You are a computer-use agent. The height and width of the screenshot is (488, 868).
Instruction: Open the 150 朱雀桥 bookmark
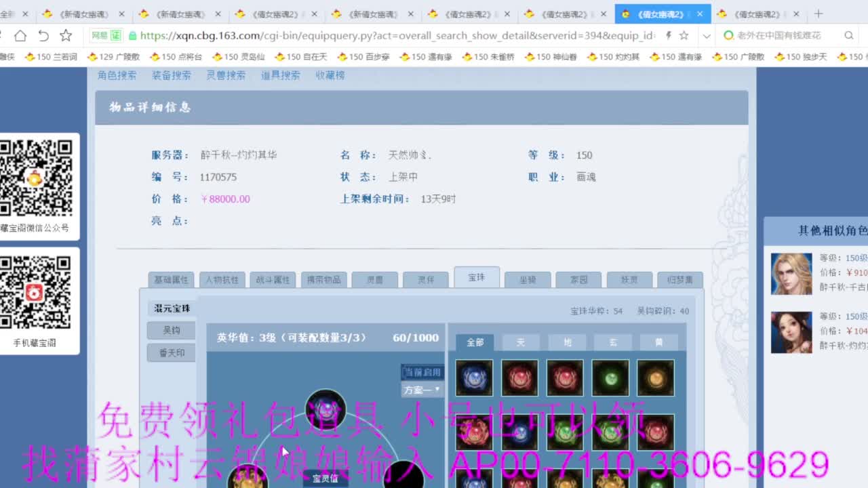click(x=488, y=57)
